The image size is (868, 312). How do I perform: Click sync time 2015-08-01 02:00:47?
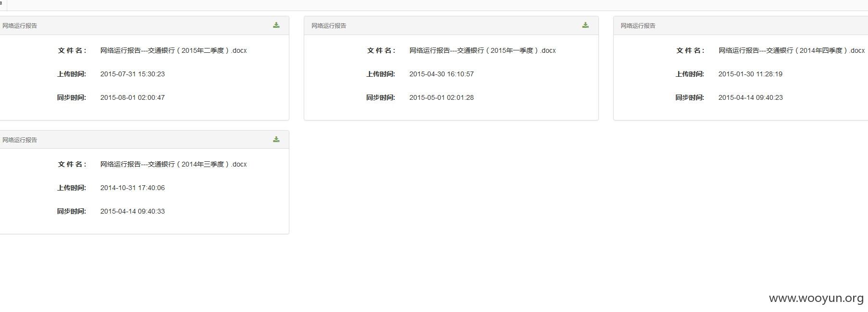133,97
